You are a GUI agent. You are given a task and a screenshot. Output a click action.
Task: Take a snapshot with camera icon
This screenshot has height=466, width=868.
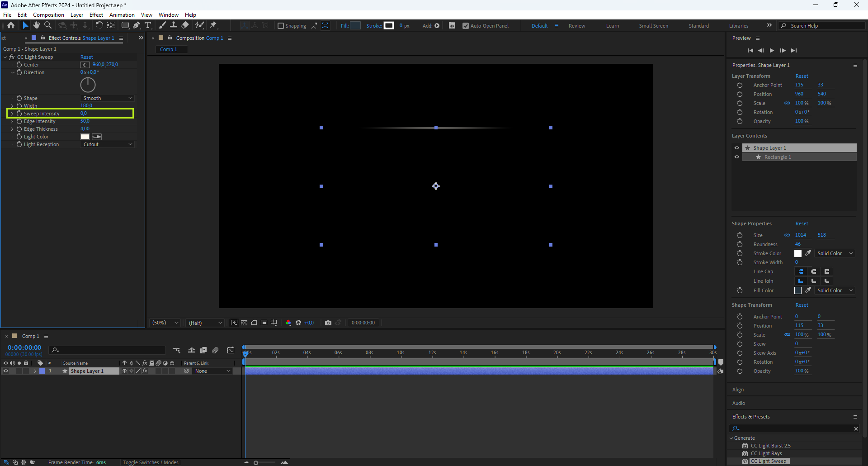[x=328, y=323]
